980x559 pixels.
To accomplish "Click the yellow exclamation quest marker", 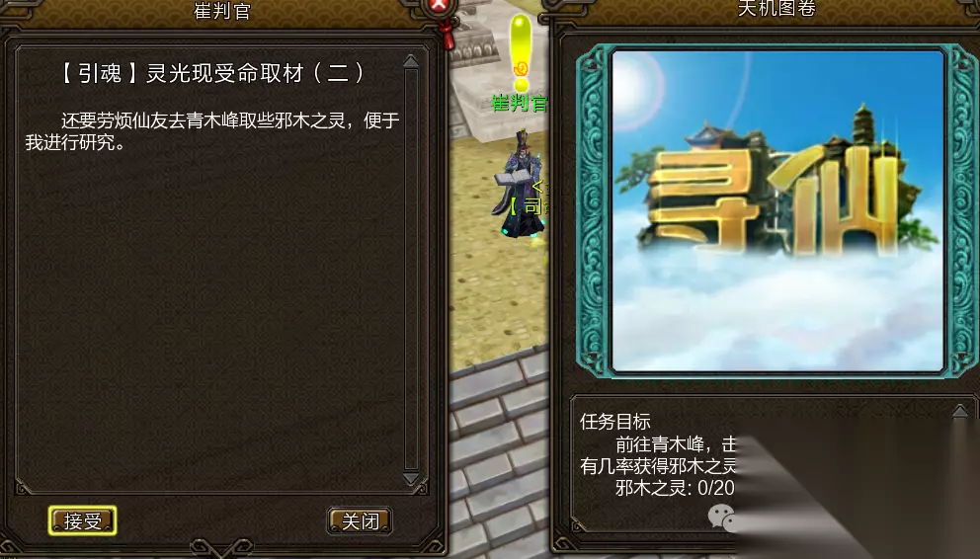I will (520, 52).
